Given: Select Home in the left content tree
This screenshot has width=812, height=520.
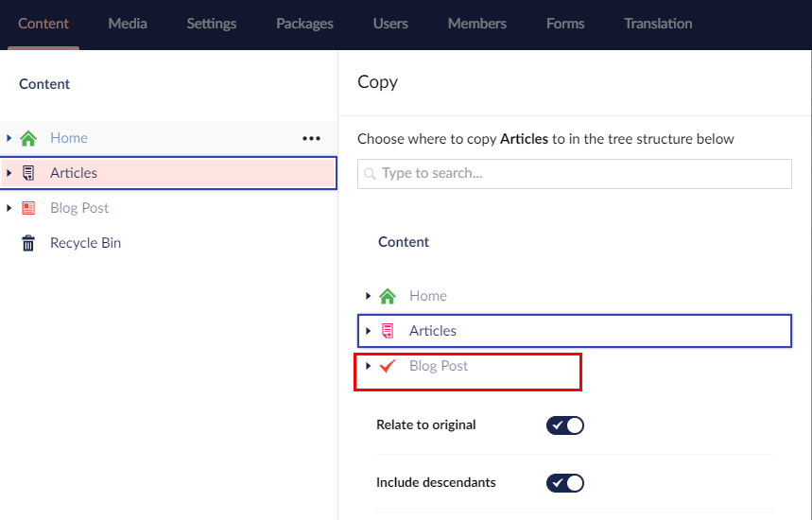Looking at the screenshot, I should point(69,138).
